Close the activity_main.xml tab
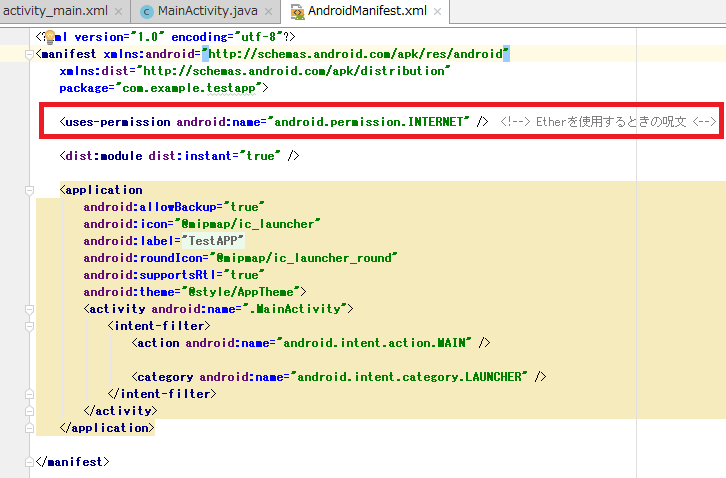The image size is (726, 478). pyautogui.click(x=119, y=12)
